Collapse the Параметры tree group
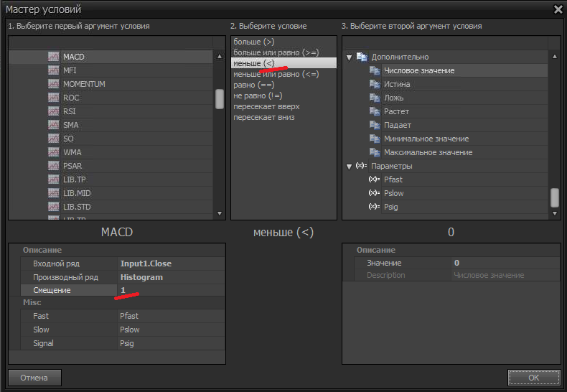Image resolution: width=567 pixels, height=392 pixels. pyautogui.click(x=350, y=166)
